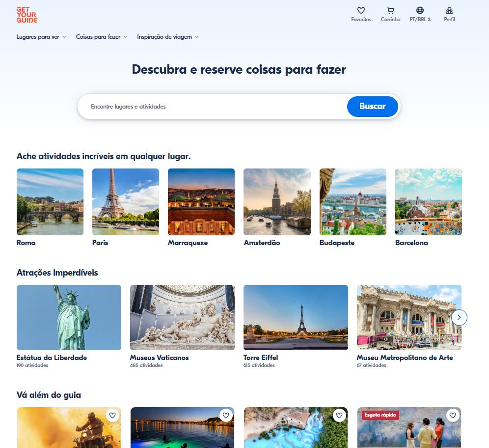Viewport: 489px width, 448px height.
Task: Click the 615 atividades text
Action: 259,365
